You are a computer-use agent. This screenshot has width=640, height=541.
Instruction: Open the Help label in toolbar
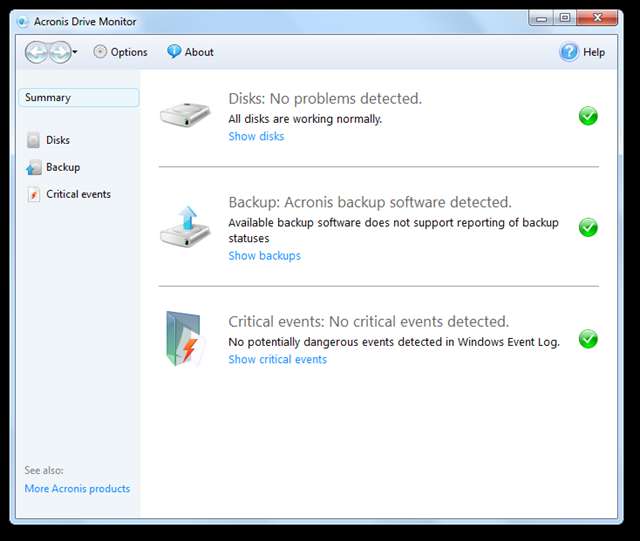point(594,52)
